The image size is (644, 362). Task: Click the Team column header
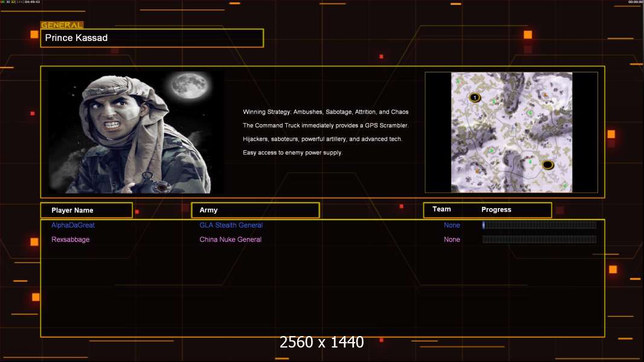tap(442, 209)
